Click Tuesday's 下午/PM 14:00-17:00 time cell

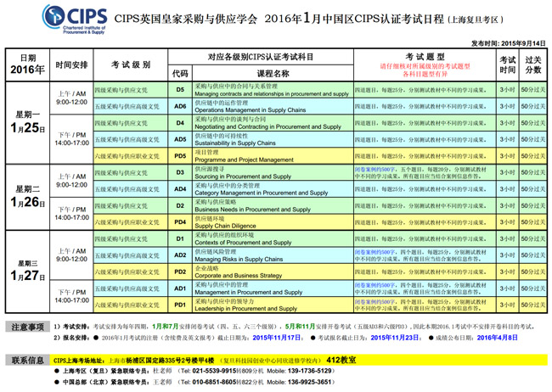coord(71,214)
